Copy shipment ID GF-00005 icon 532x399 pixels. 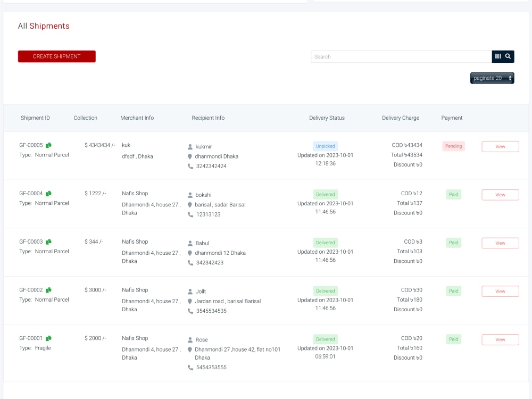48,145
